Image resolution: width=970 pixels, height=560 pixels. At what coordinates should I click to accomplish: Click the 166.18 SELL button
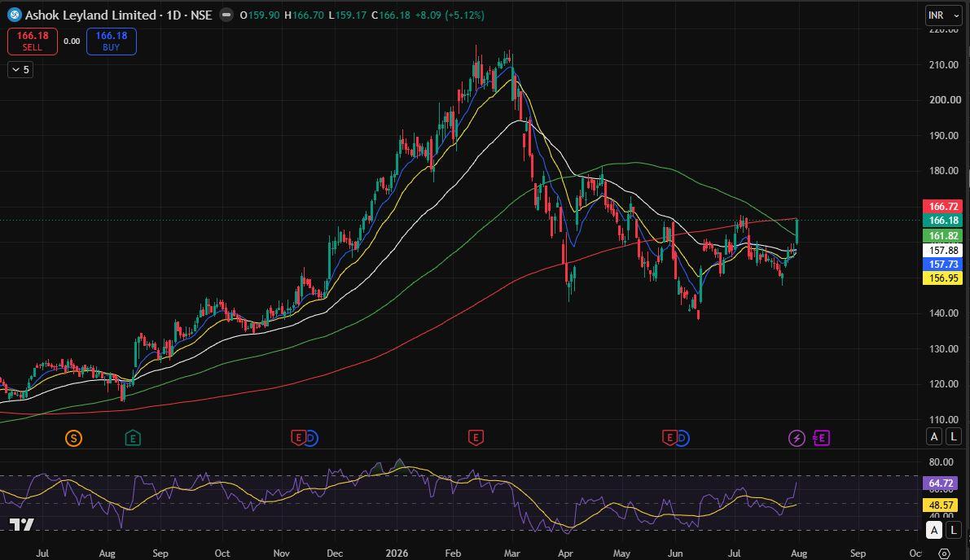click(32, 42)
